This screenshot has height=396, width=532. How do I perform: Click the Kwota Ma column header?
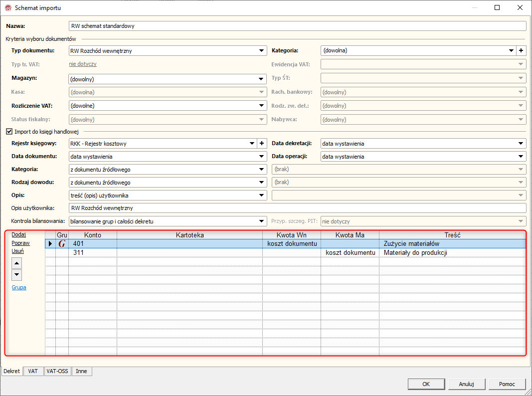pos(350,235)
